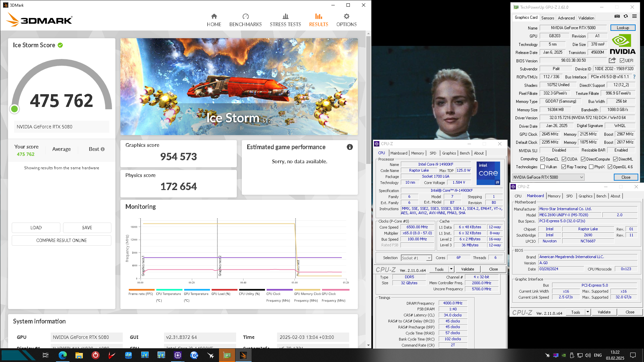Toggle the PhysX checkbox in GPU-Z
The image size is (644, 362).
[591, 167]
